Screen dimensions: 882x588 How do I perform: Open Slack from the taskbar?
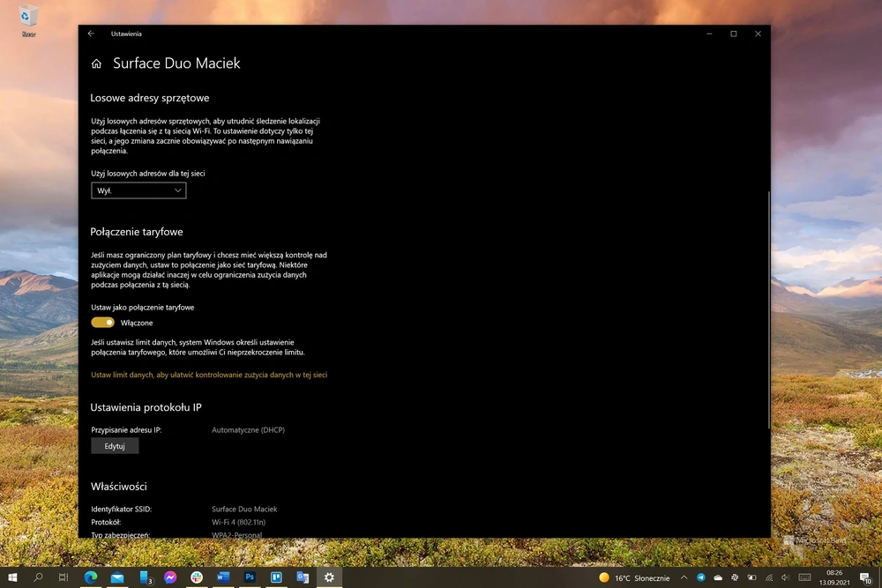197,577
